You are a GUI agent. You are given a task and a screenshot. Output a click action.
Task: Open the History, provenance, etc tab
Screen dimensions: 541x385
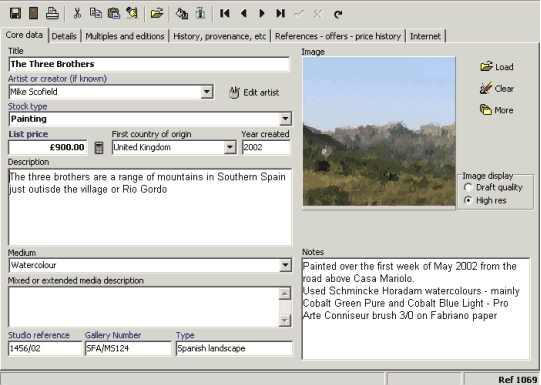point(219,36)
